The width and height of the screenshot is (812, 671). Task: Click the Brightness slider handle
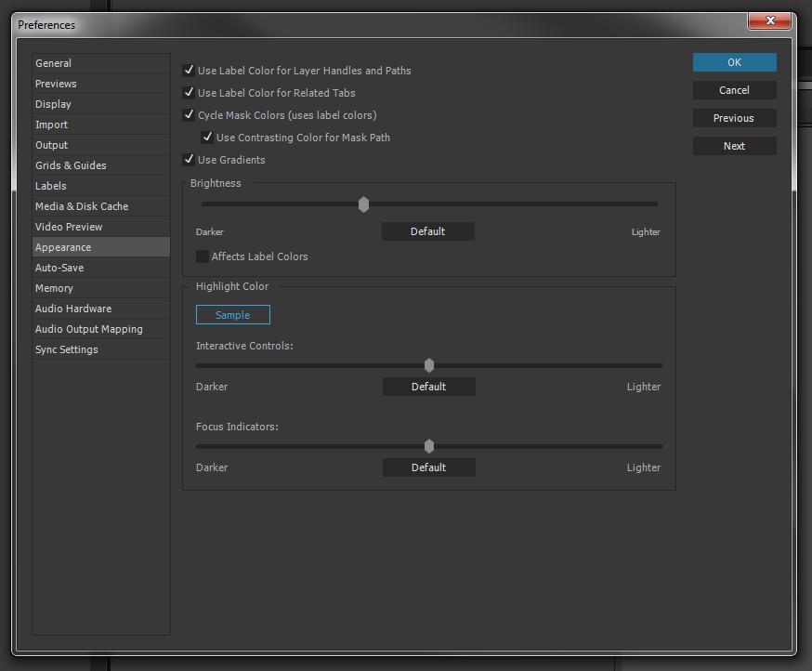[x=363, y=204]
